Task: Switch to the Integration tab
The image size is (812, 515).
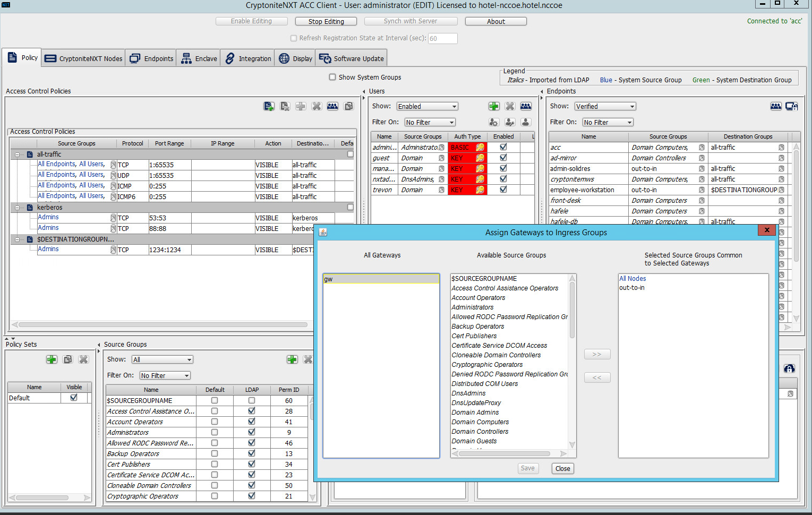Action: point(247,59)
